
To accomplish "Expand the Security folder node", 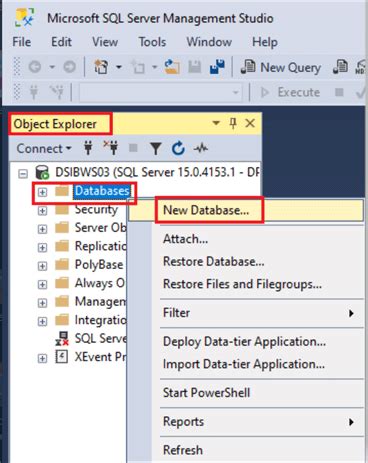I will pos(42,211).
